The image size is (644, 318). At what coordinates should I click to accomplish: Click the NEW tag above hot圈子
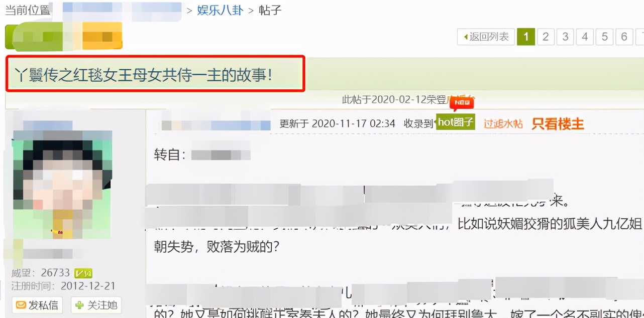click(x=462, y=103)
